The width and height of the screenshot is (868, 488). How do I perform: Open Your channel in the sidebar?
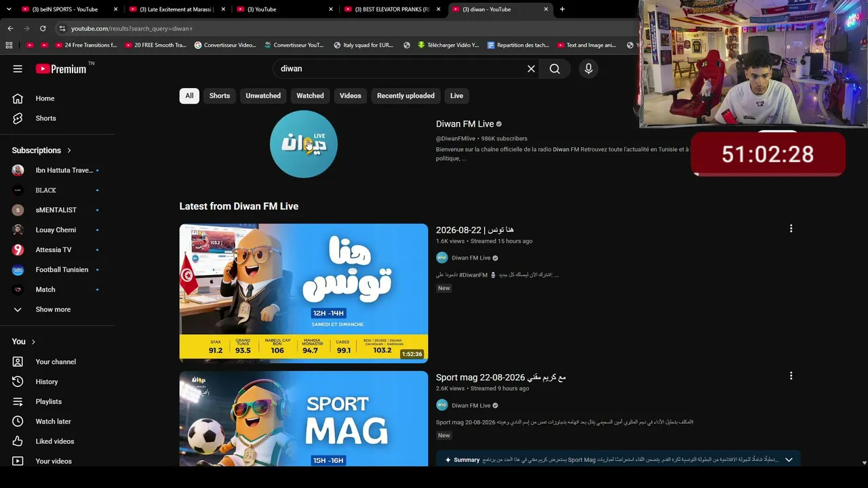pyautogui.click(x=57, y=362)
